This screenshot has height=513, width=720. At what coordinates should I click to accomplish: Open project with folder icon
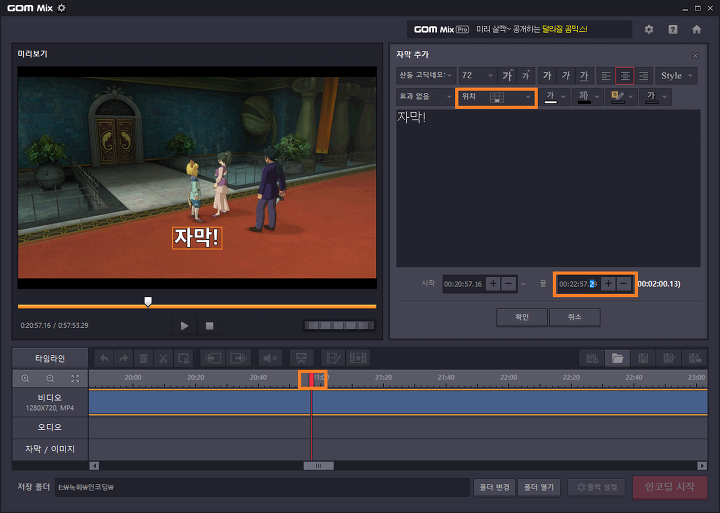click(618, 358)
